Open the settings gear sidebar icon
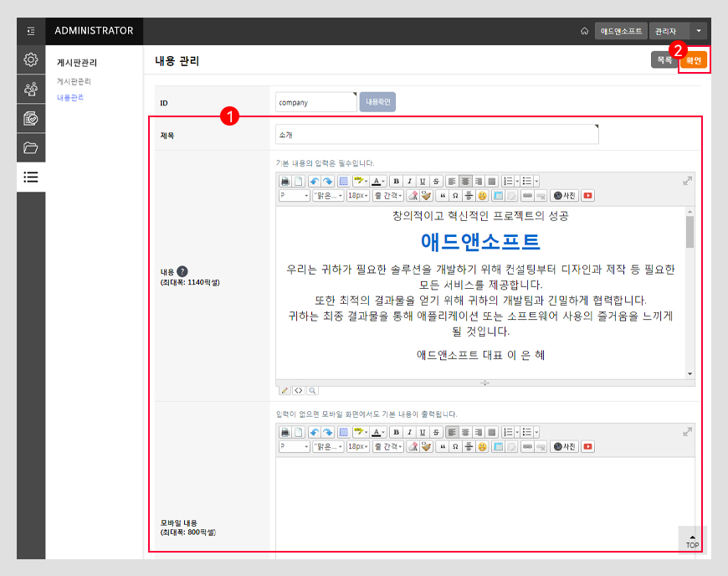The image size is (728, 576). (x=31, y=59)
